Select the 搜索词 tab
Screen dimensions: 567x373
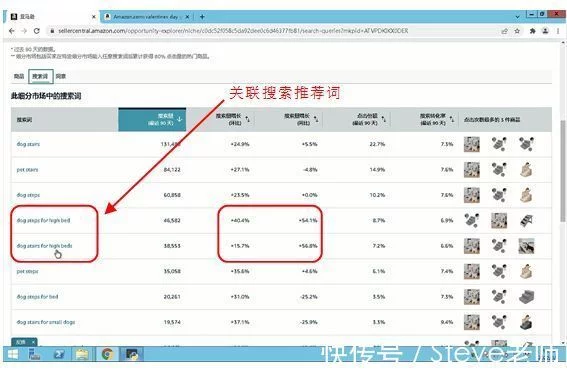click(40, 76)
